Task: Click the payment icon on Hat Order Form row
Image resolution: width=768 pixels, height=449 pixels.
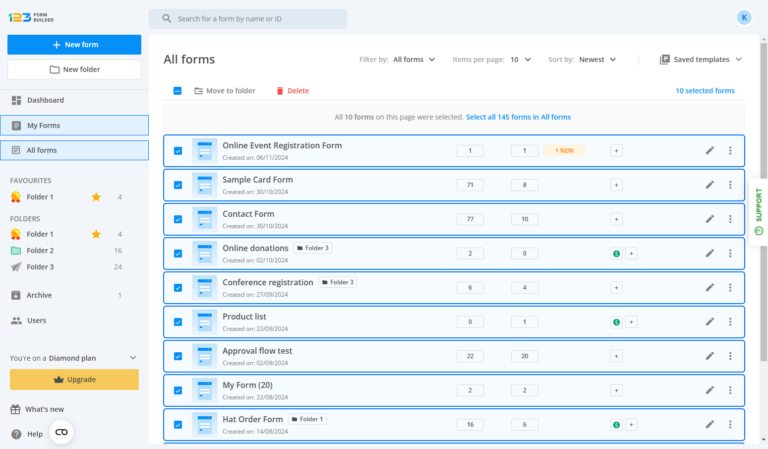Action: [x=616, y=425]
